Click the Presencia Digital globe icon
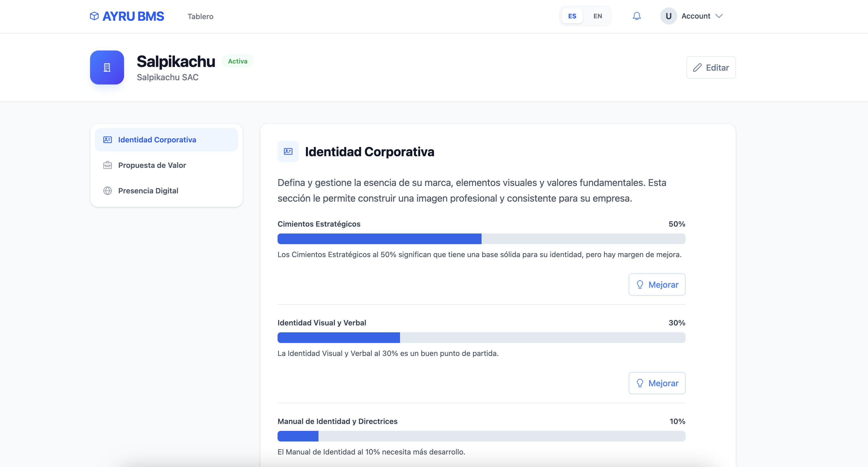Screen dimensions: 868x467 point(108,191)
